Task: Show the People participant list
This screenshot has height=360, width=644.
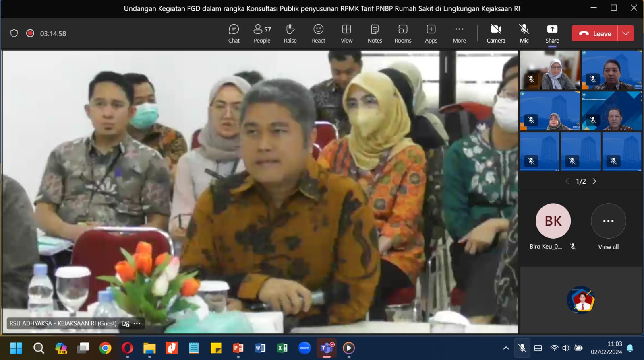Action: tap(262, 34)
